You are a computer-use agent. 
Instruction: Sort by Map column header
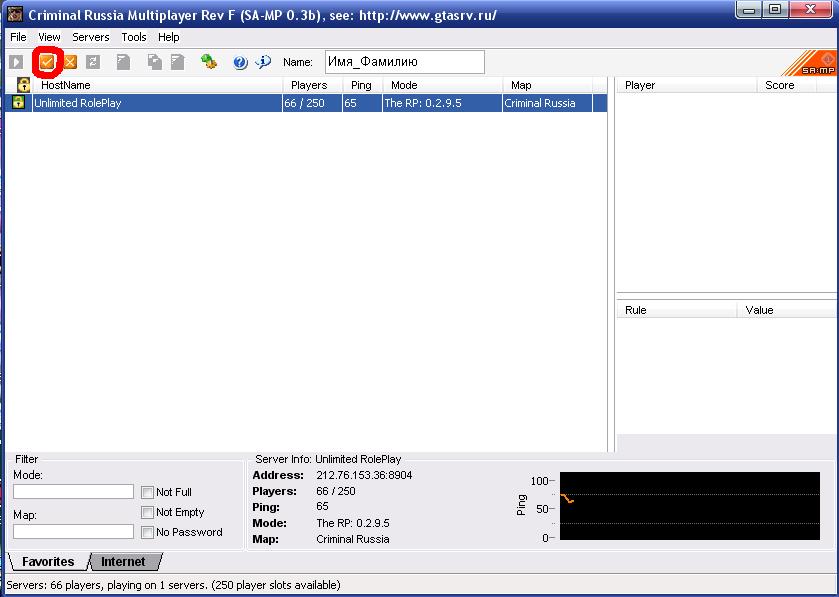(x=547, y=85)
